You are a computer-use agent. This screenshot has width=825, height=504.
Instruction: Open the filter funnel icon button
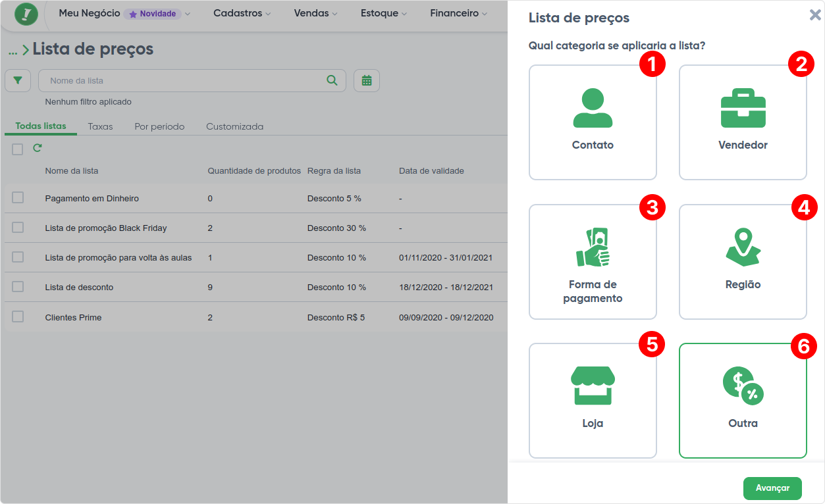pyautogui.click(x=18, y=80)
